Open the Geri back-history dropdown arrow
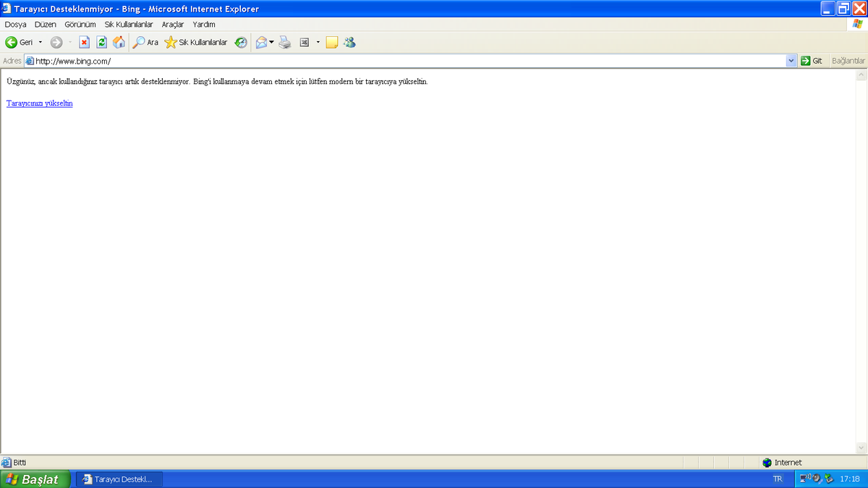Image resolution: width=868 pixels, height=488 pixels. point(41,42)
